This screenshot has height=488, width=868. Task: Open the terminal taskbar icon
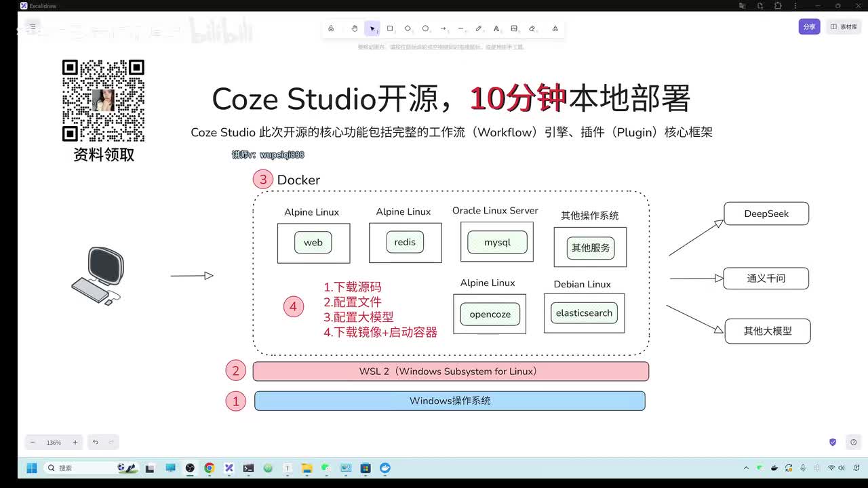(249, 468)
